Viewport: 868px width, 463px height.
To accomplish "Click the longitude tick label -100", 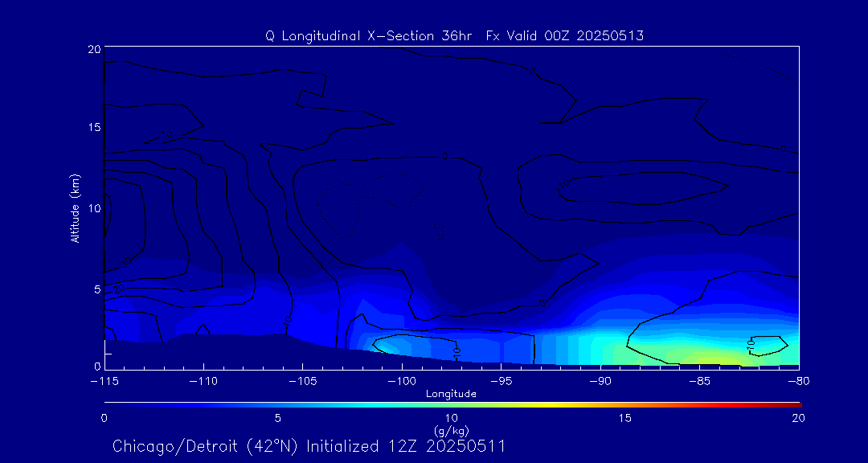I will [x=401, y=382].
